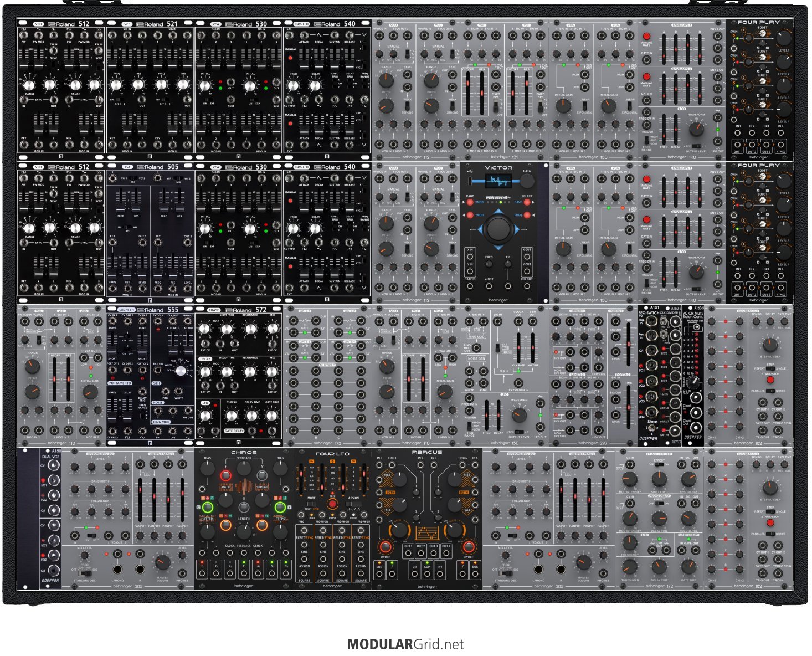This screenshot has height=656, width=812.
Task: Turn the S&H waveform selector knob on Roland 555
Action: click(x=181, y=372)
